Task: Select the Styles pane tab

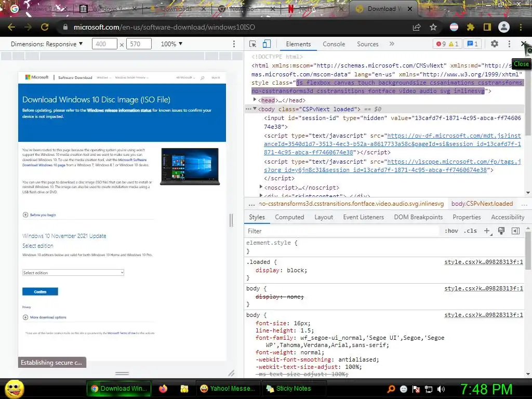Action: tap(257, 217)
